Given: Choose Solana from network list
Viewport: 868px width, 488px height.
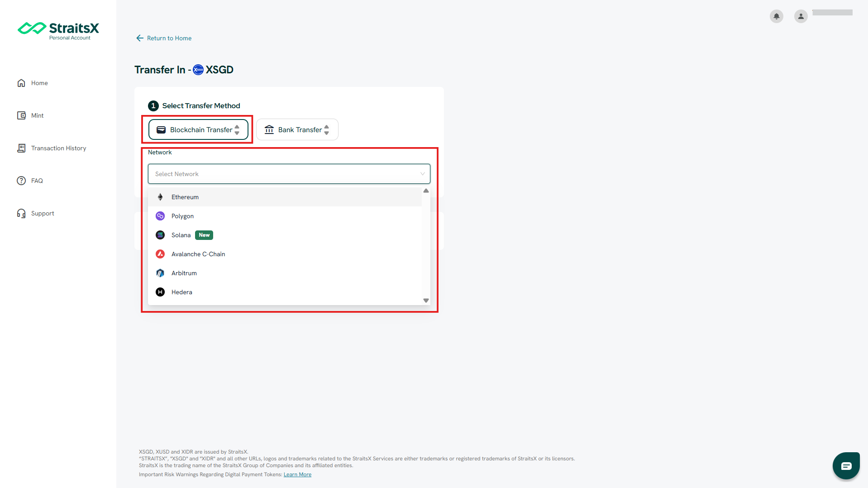Looking at the screenshot, I should click(x=285, y=235).
